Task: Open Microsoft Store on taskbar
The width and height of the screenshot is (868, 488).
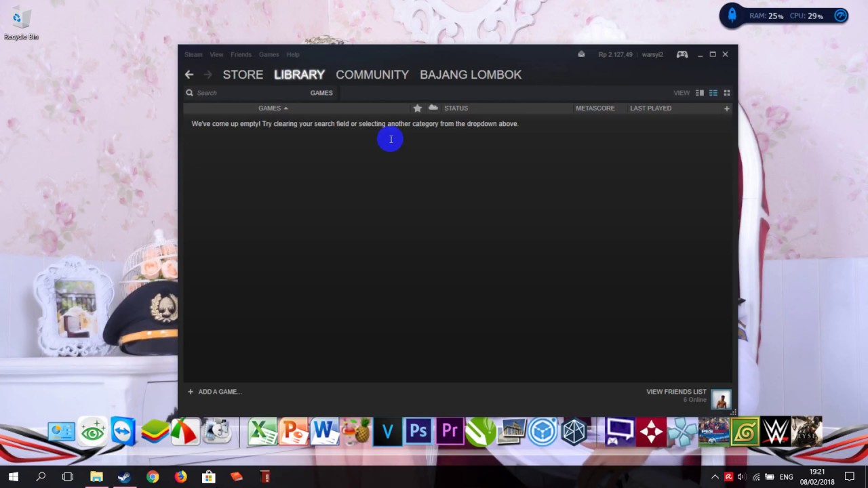Action: (x=208, y=477)
